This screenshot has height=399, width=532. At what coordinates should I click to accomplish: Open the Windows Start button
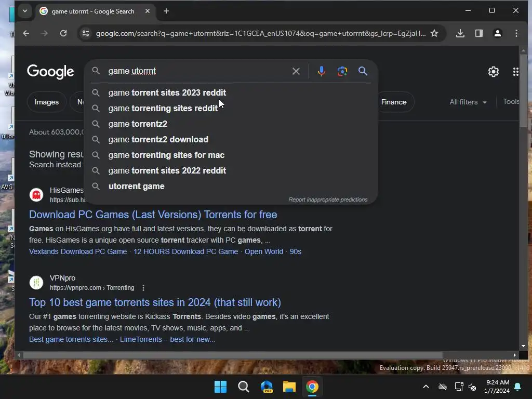(220, 387)
